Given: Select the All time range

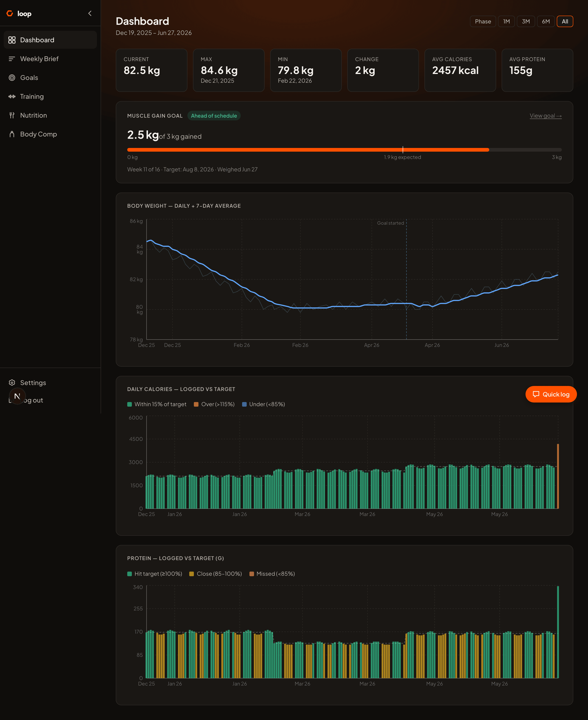Looking at the screenshot, I should 565,21.
